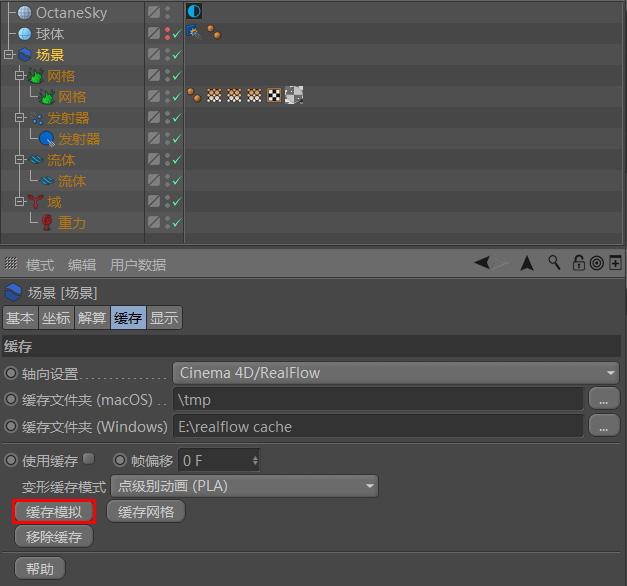Click the 轴向设置 keyframe radio circle
The image size is (627, 586).
11,373
